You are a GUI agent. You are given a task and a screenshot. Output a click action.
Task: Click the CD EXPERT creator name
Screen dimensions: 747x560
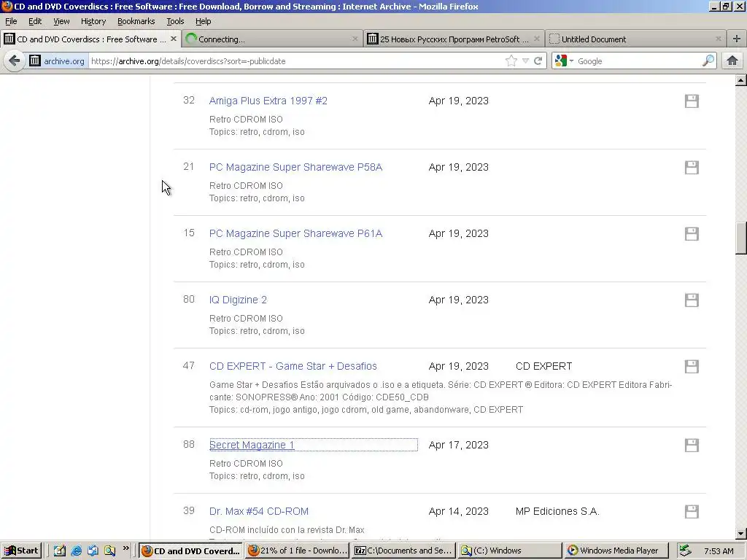point(543,366)
